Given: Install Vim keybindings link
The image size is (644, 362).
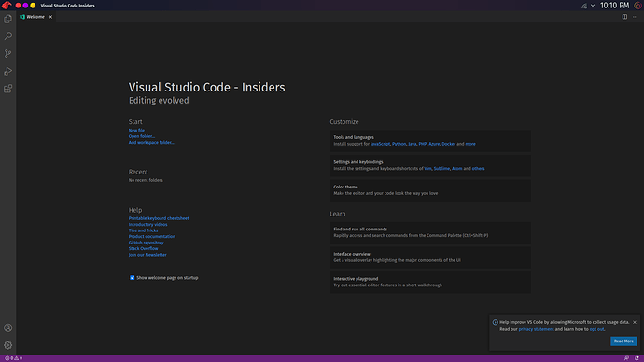Looking at the screenshot, I should [x=427, y=168].
